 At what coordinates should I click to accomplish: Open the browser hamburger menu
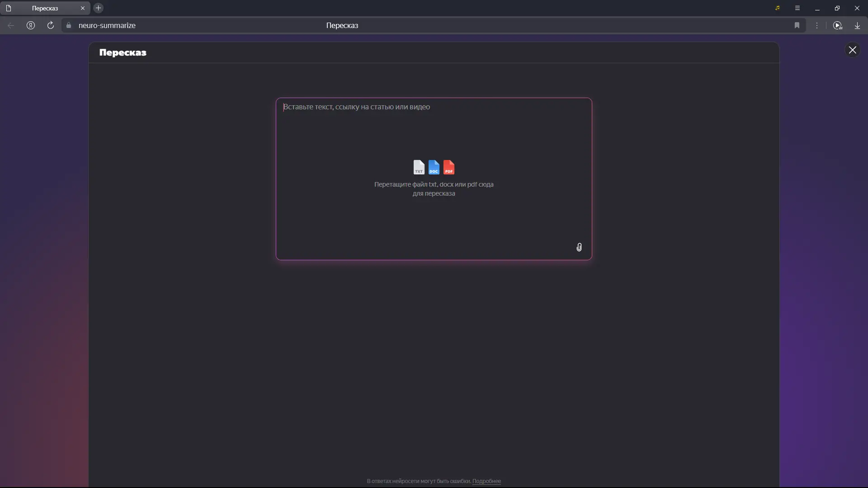[797, 8]
